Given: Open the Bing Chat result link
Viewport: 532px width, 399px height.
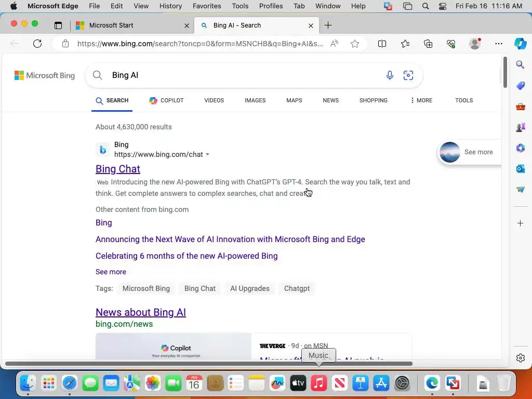Looking at the screenshot, I should [118, 169].
